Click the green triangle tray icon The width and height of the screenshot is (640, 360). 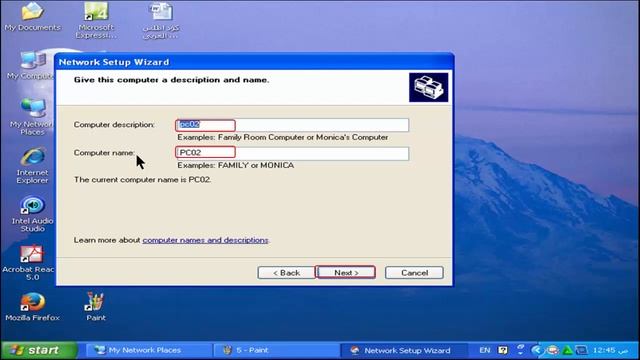point(567,350)
